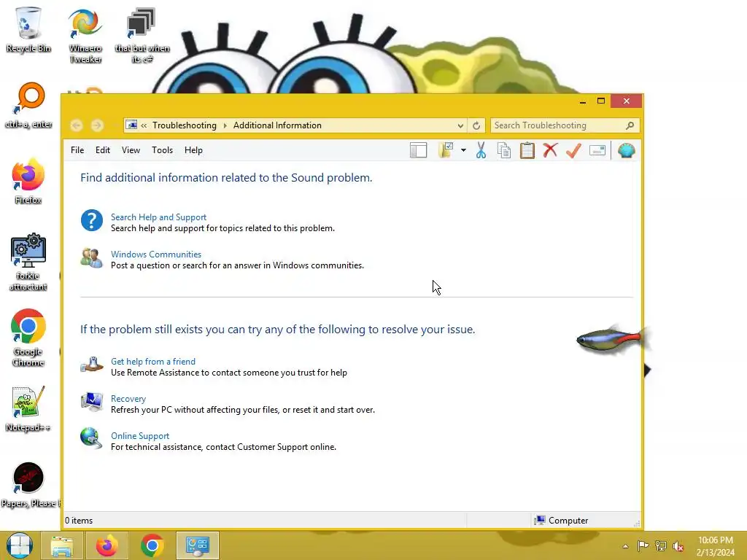The image size is (747, 560).
Task: Select the forkie attractant desktop shortcut
Action: coord(28,262)
